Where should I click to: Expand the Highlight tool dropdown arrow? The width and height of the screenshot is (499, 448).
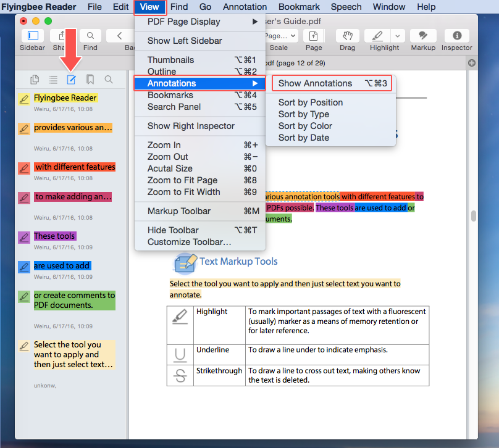[398, 36]
